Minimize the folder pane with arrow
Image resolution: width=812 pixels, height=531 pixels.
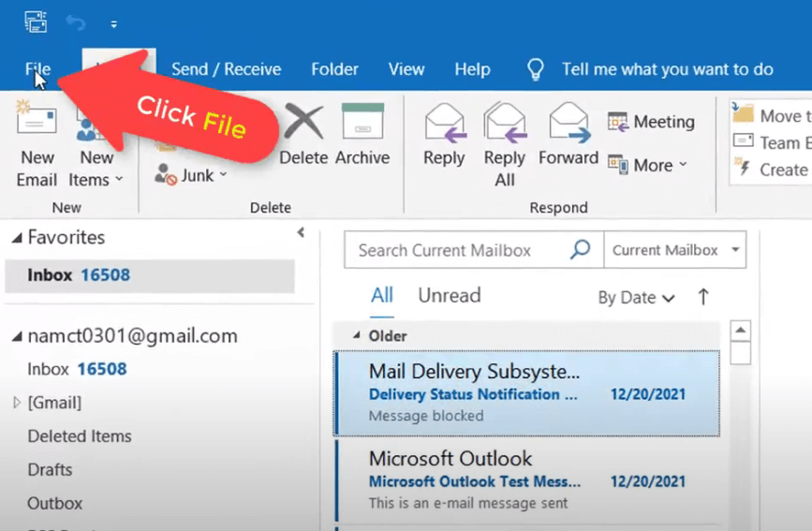tap(301, 232)
